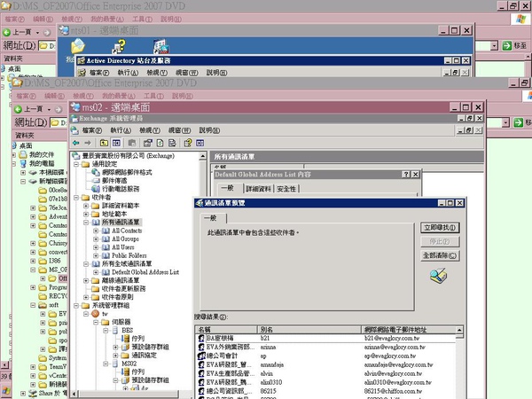Click the question-mark desktop icon in nts01
532x399 pixels.
click(119, 46)
